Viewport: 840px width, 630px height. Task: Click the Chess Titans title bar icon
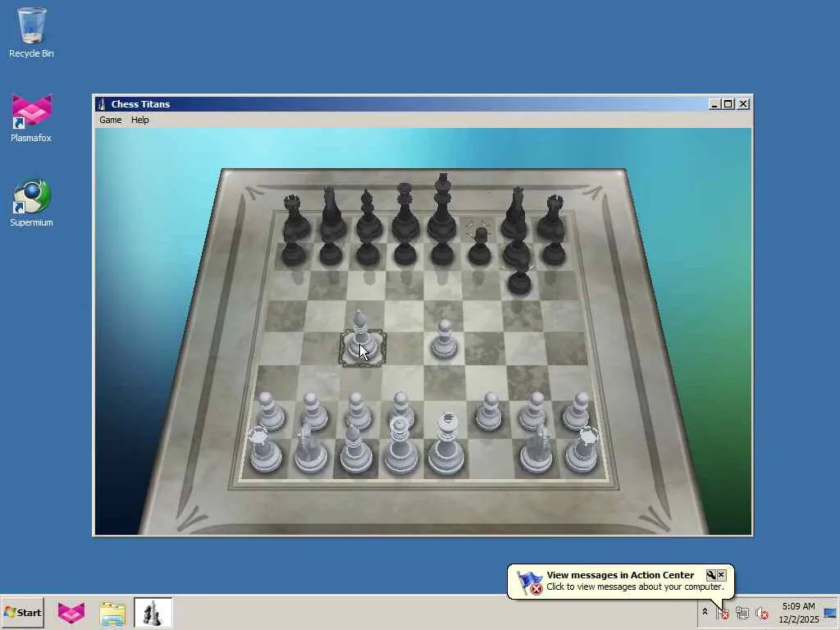click(102, 104)
